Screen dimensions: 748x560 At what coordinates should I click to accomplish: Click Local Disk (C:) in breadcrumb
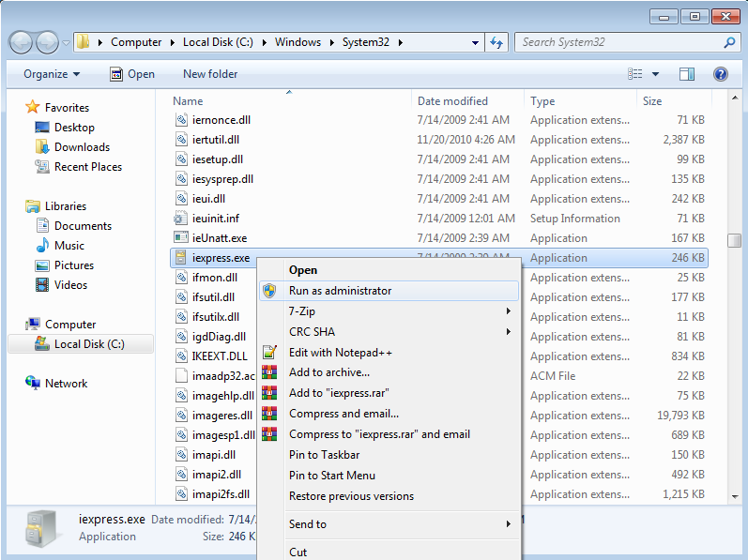(x=218, y=42)
